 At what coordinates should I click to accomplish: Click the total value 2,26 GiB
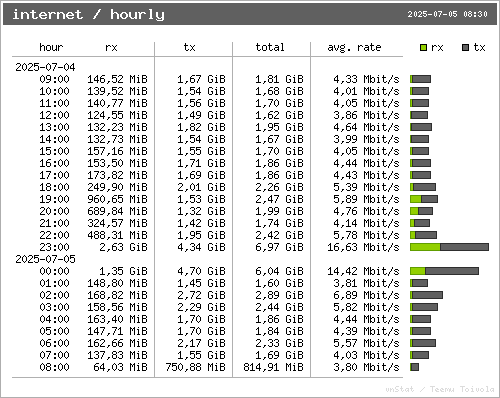279,187
